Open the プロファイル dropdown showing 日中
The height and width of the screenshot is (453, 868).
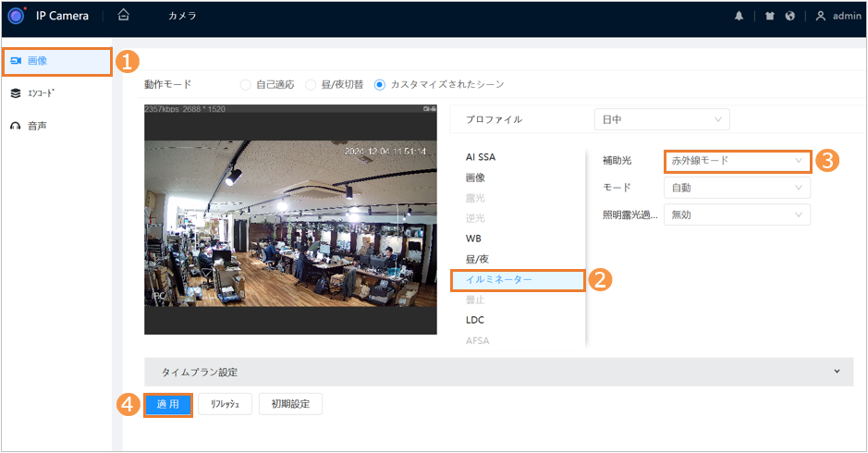coord(661,119)
